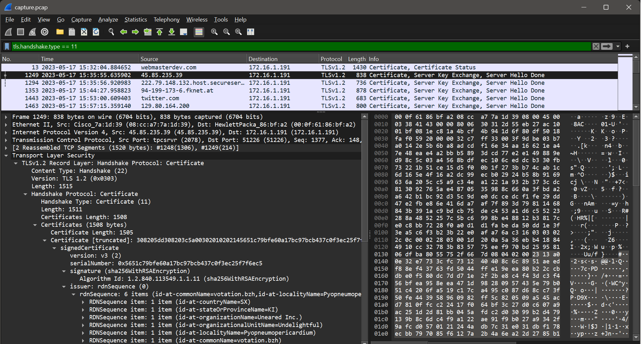Go forward to next packet arrow
Screen dimensions: 644x344
135,32
